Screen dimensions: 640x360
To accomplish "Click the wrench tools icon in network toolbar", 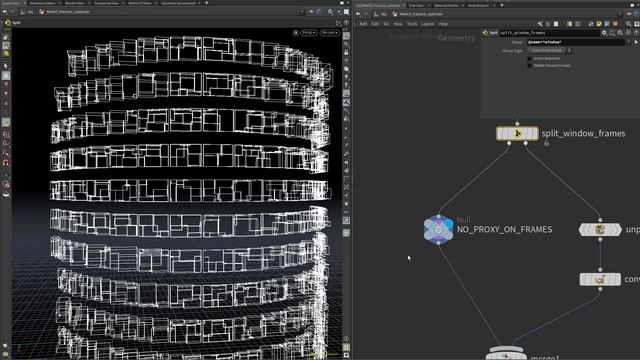I will pos(540,24).
